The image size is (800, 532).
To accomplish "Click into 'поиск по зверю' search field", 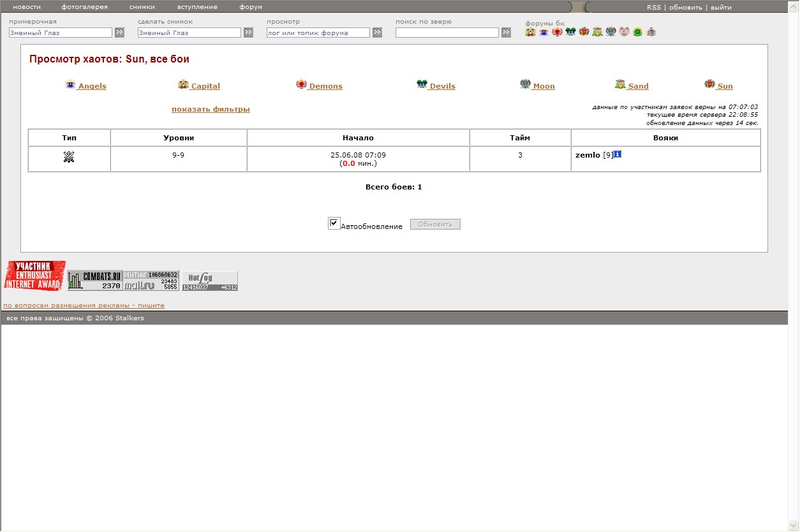I will click(447, 33).
